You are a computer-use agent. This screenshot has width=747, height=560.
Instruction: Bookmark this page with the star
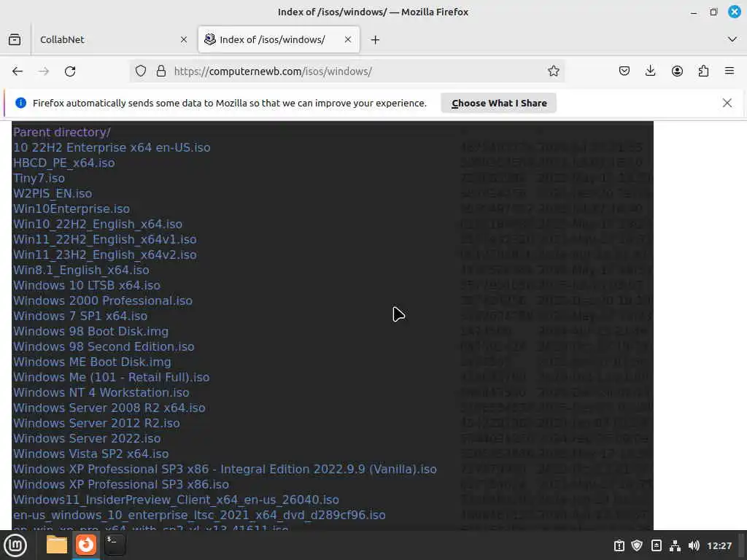click(x=553, y=71)
